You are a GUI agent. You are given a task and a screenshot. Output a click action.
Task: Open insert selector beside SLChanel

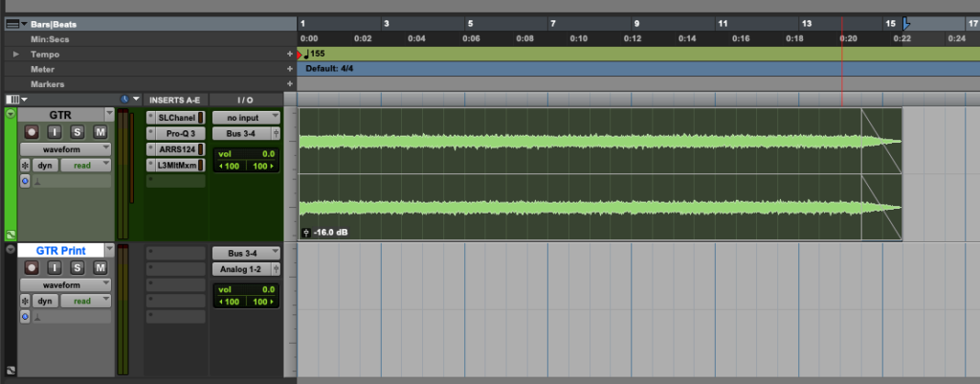coord(150,118)
